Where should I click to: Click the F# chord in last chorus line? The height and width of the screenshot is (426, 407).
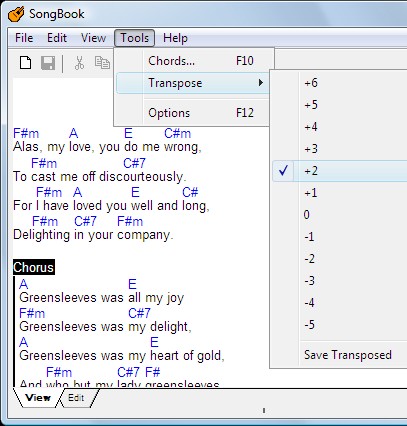tap(153, 372)
